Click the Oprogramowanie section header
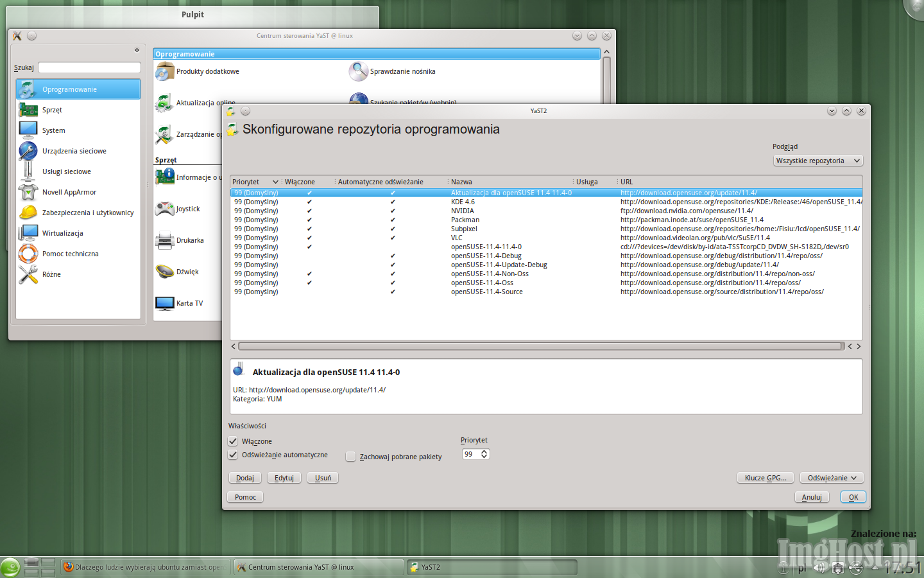The width and height of the screenshot is (924, 578). pyautogui.click(x=377, y=54)
